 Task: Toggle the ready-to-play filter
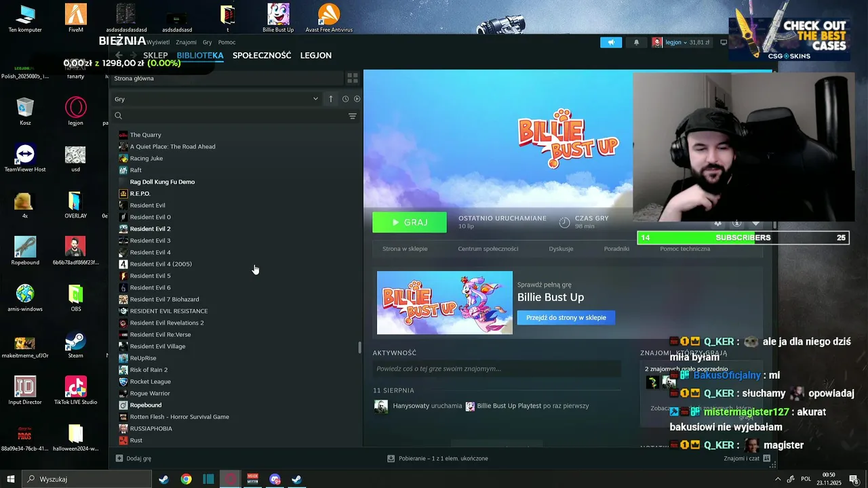357,99
